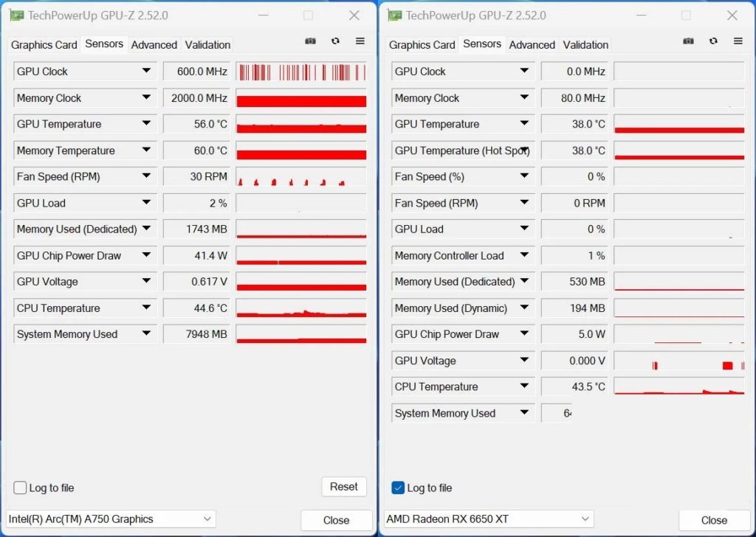Open the hamburger menu in left window
The image size is (756, 537).
[360, 41]
